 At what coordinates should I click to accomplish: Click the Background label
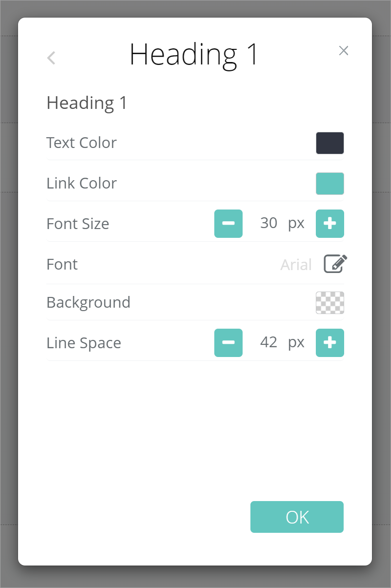(88, 302)
